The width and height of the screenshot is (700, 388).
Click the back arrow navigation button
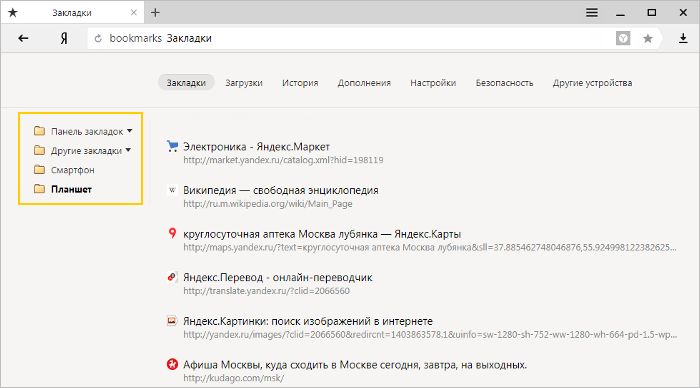coord(23,39)
